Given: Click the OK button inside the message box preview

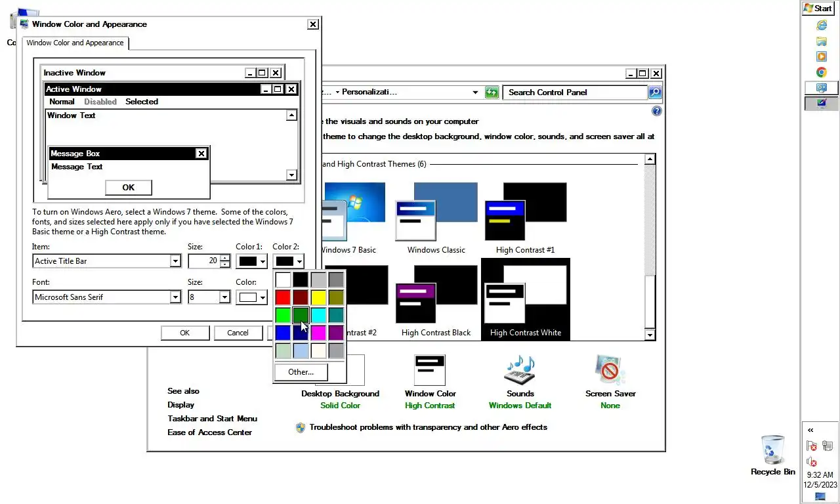Looking at the screenshot, I should [129, 187].
